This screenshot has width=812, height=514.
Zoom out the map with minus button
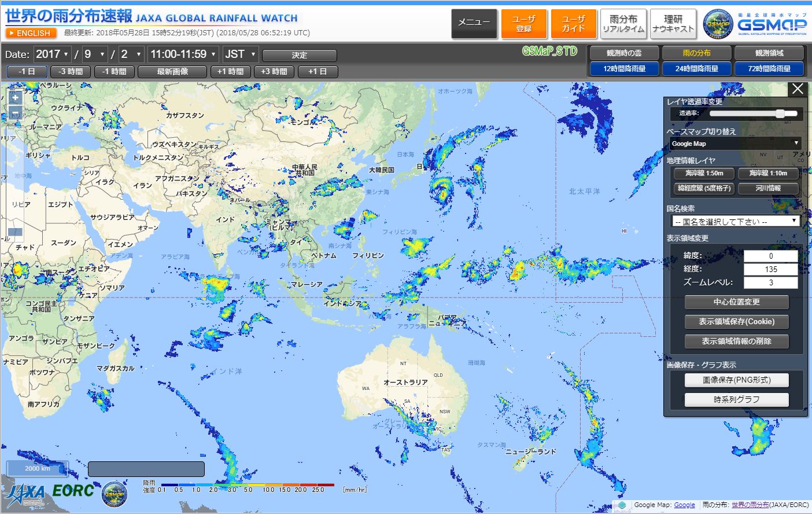coord(15,112)
